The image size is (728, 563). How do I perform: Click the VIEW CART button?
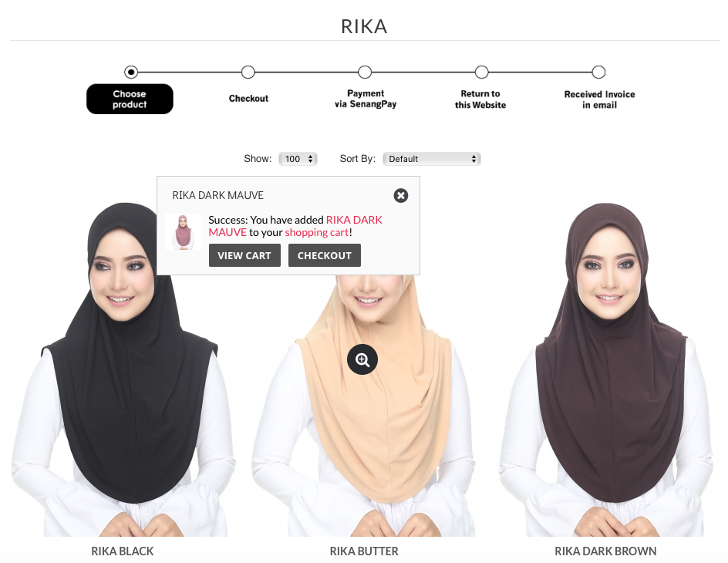pyautogui.click(x=244, y=255)
